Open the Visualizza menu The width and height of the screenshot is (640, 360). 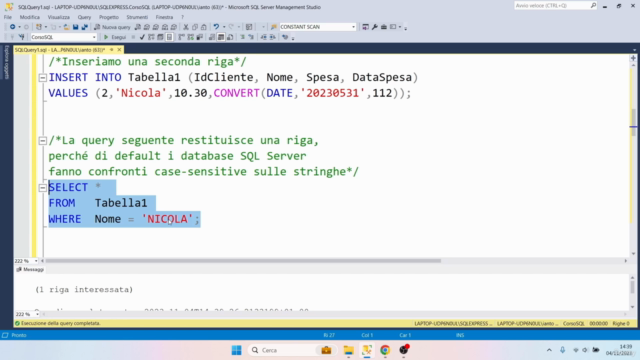[x=58, y=17]
